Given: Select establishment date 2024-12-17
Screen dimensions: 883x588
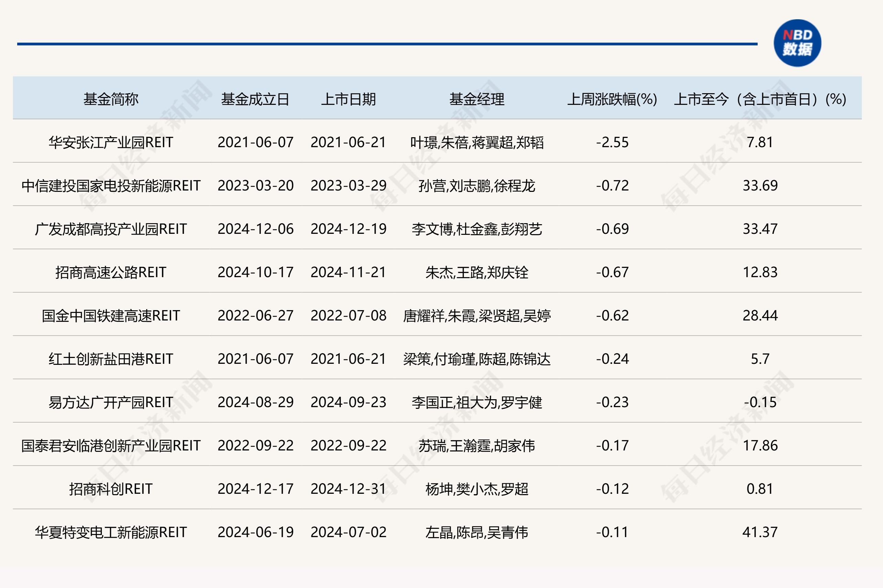Looking at the screenshot, I should tap(255, 489).
